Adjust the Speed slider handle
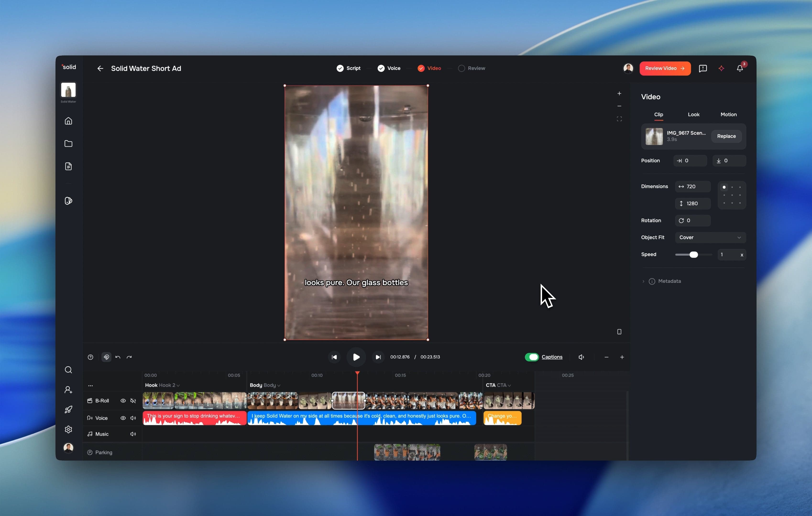Screen dimensions: 812x516 point(694,255)
